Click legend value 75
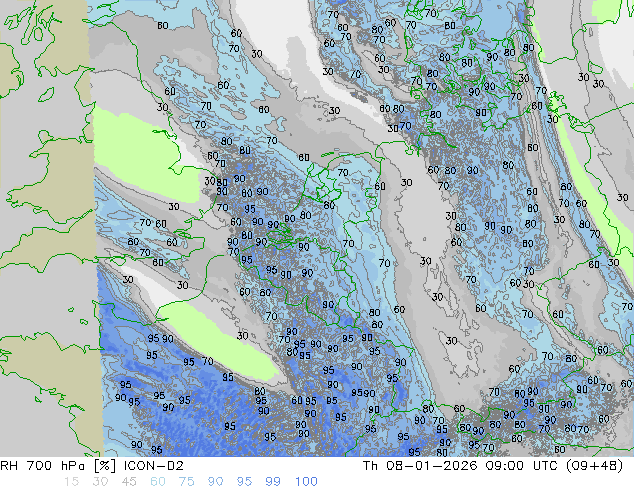The width and height of the screenshot is (634, 490). pos(186,482)
